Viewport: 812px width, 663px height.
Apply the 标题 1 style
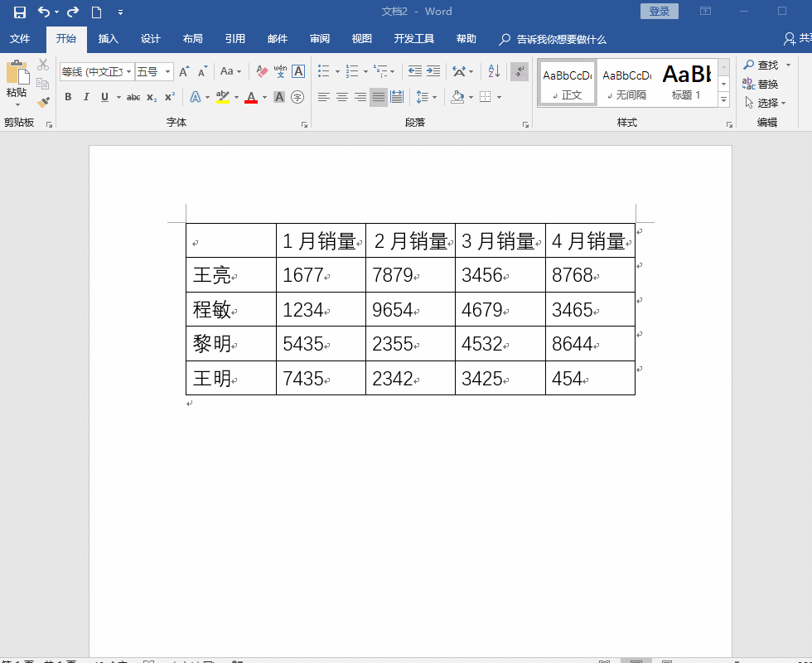[x=686, y=81]
